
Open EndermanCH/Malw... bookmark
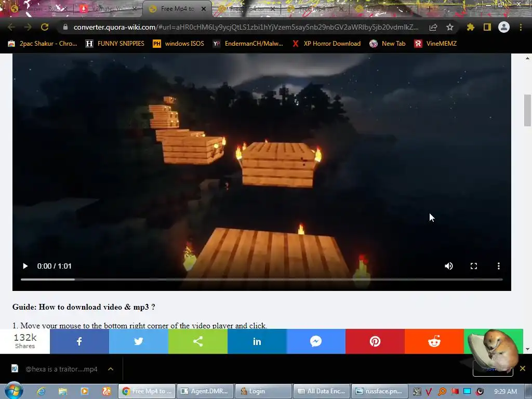248,44
